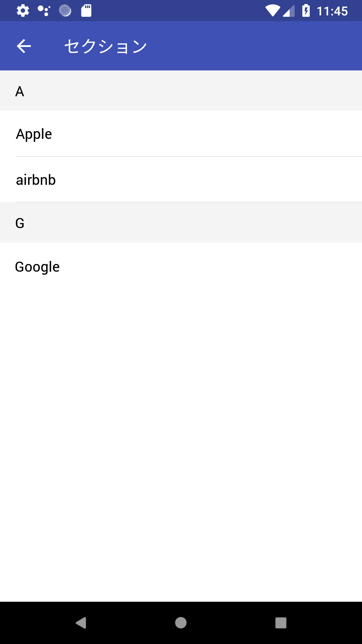The image size is (362, 644).
Task: Tap the section header labeled A
Action: pos(20,91)
